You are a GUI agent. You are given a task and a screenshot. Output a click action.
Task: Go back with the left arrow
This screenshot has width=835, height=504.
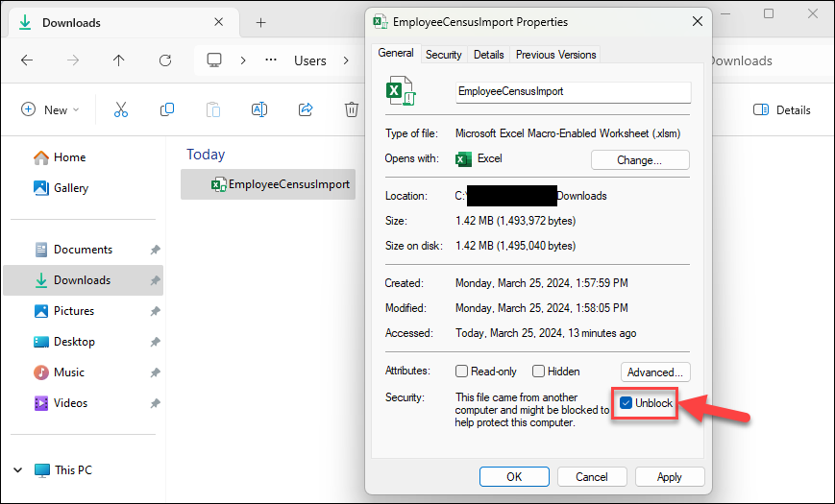tap(27, 60)
